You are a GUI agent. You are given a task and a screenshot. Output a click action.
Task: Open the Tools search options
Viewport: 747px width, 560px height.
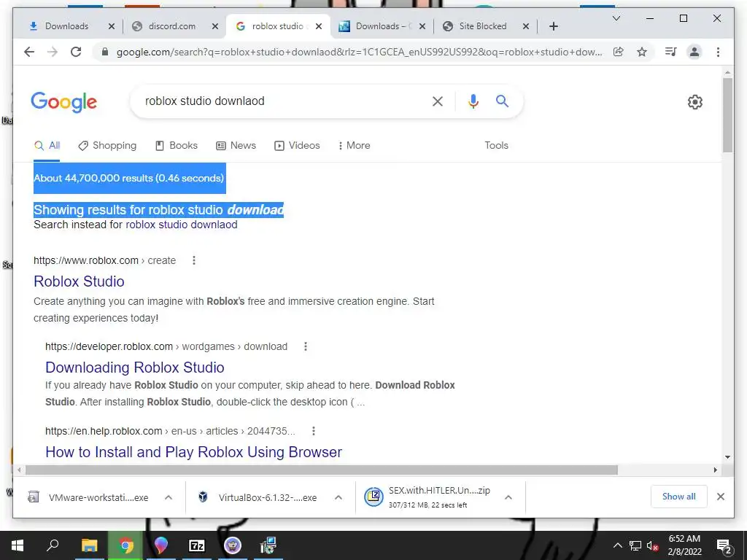[496, 146]
